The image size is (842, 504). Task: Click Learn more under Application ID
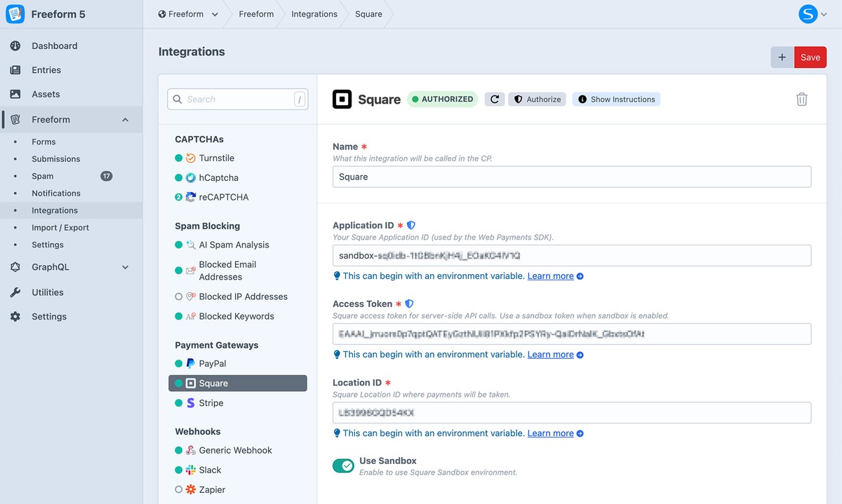[x=551, y=276]
